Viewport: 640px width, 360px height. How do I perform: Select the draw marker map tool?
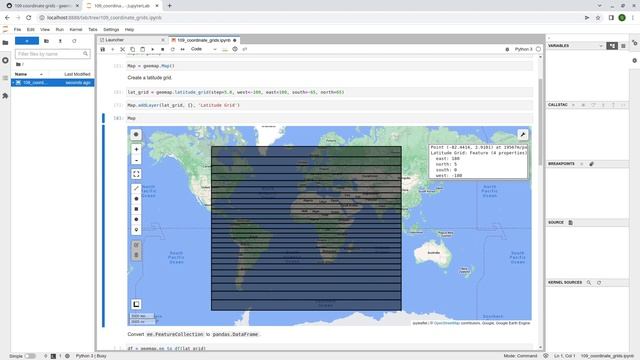tap(136, 229)
